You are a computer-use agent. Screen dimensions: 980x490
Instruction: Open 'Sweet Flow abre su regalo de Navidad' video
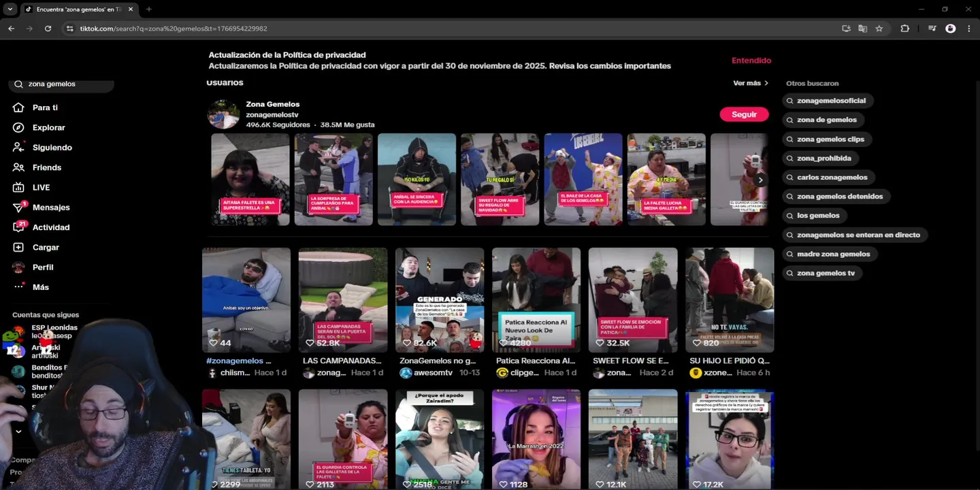pyautogui.click(x=500, y=179)
